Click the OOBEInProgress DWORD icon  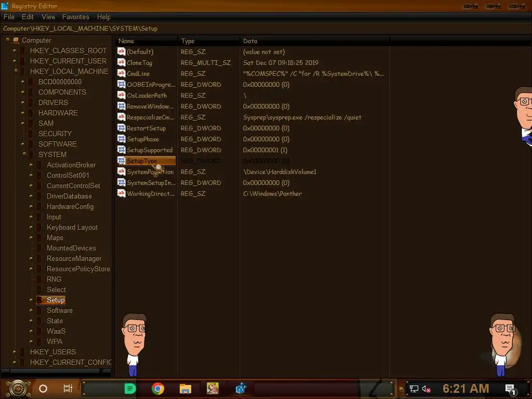tap(122, 84)
